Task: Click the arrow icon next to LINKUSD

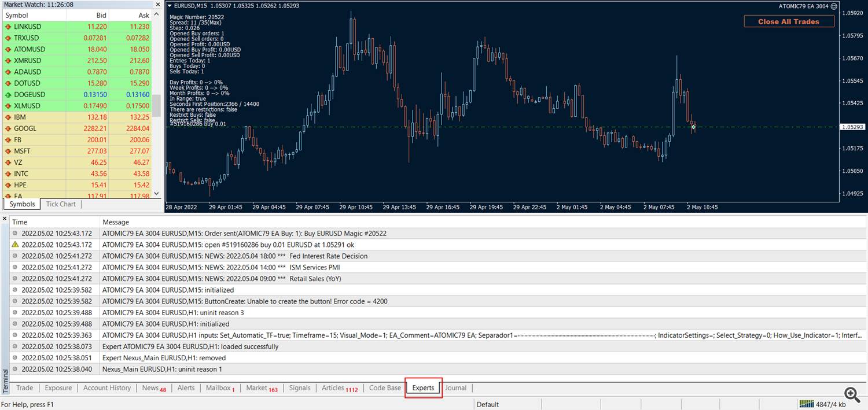Action: 8,27
